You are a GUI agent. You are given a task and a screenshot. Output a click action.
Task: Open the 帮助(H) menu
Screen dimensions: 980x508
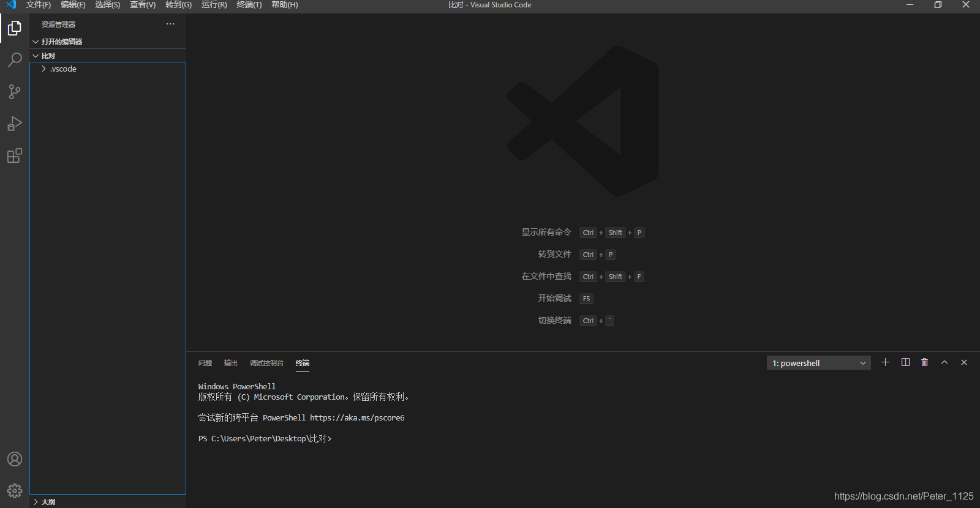[285, 4]
